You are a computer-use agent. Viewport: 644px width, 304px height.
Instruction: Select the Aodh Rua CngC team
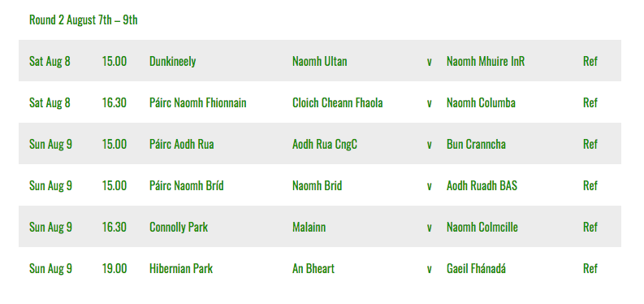click(x=325, y=144)
